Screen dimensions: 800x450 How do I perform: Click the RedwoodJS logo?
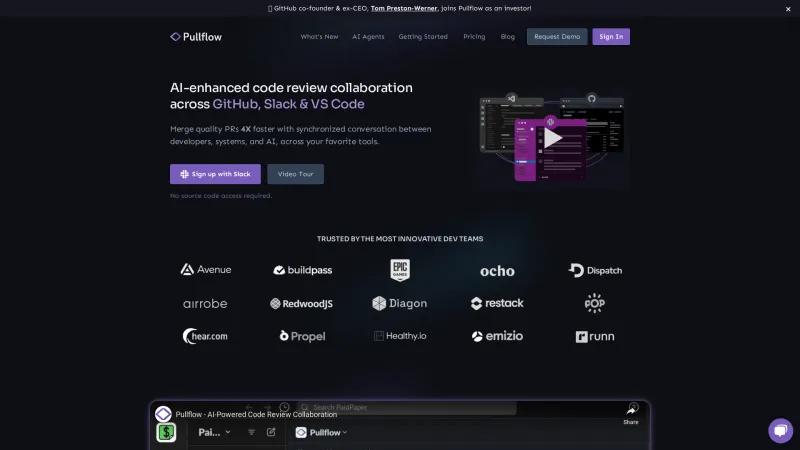click(302, 304)
